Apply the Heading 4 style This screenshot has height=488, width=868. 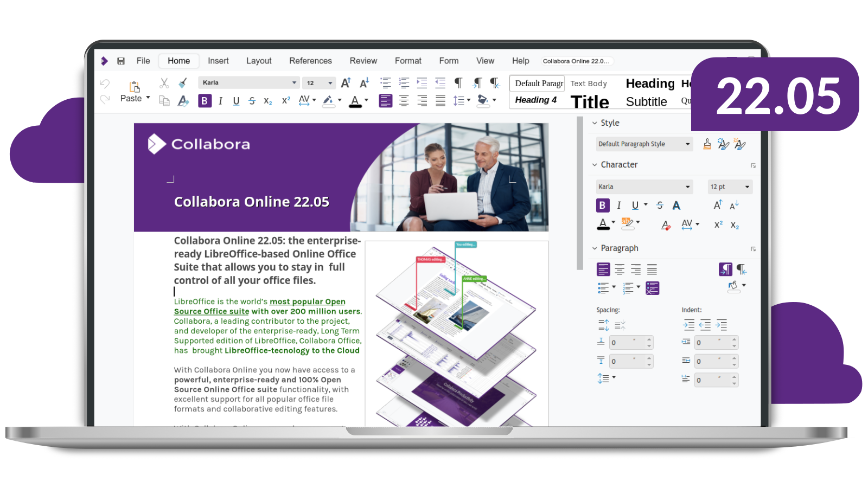point(536,100)
